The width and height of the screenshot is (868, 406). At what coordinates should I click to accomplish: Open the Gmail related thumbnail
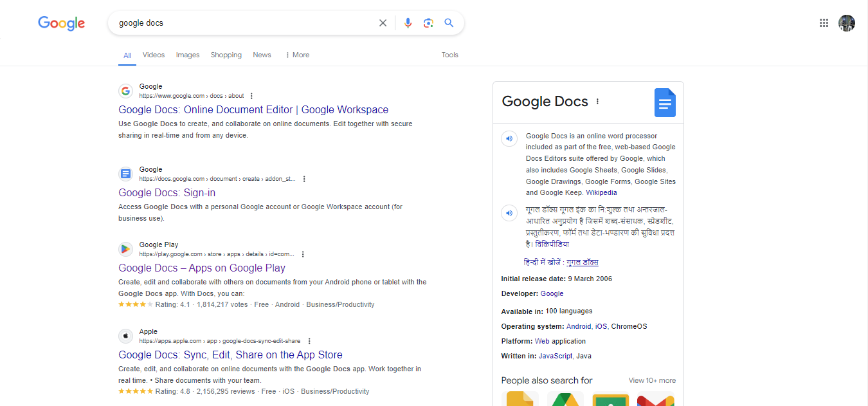(655, 398)
